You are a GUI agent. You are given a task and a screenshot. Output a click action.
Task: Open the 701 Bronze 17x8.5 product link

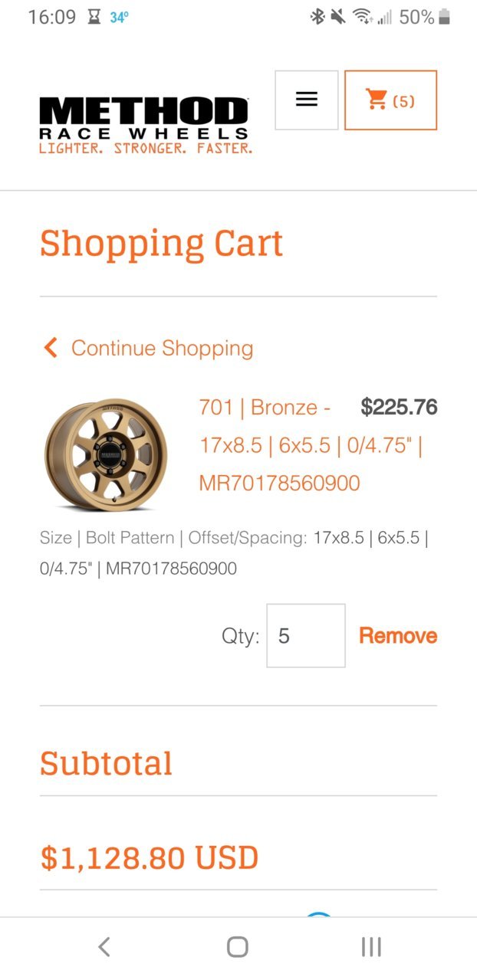[311, 445]
